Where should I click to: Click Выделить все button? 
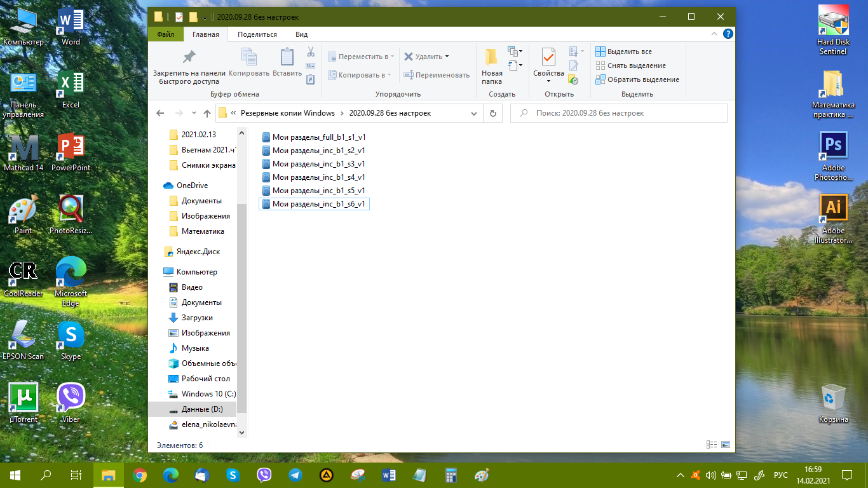[x=623, y=51]
